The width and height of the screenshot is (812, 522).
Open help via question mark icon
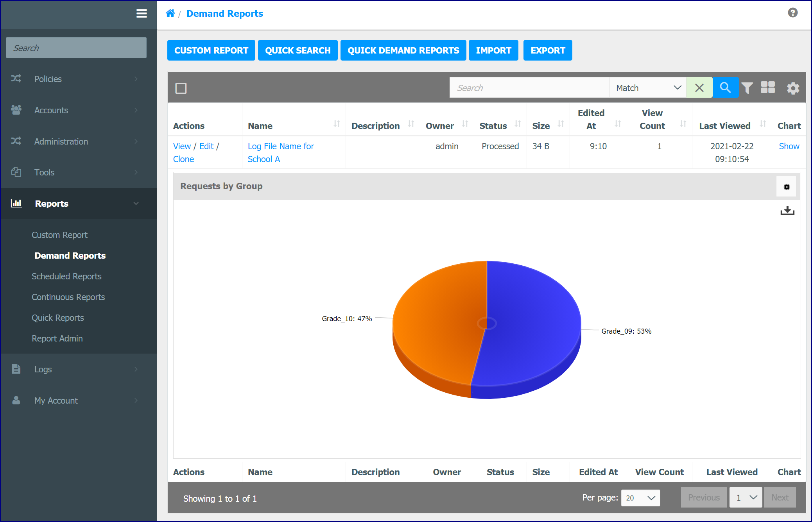pos(792,13)
